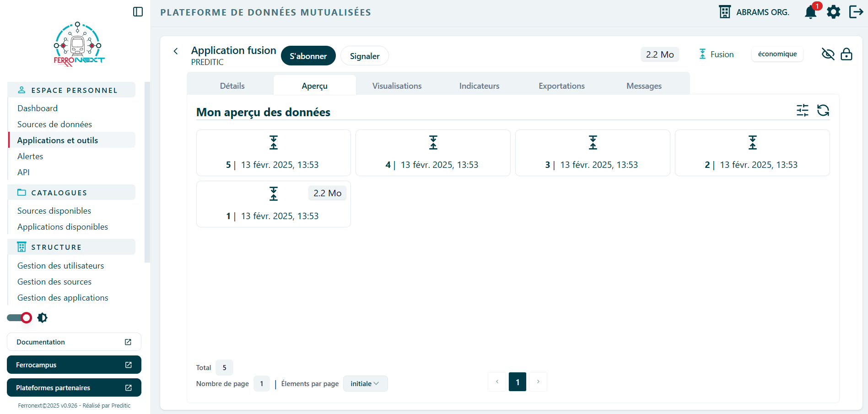Open Plateformes partenaires link
The height and width of the screenshot is (414, 868).
pos(74,387)
